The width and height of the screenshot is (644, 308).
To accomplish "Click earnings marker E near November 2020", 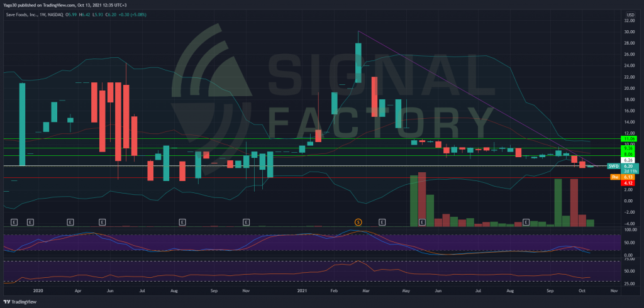I will click(x=246, y=222).
